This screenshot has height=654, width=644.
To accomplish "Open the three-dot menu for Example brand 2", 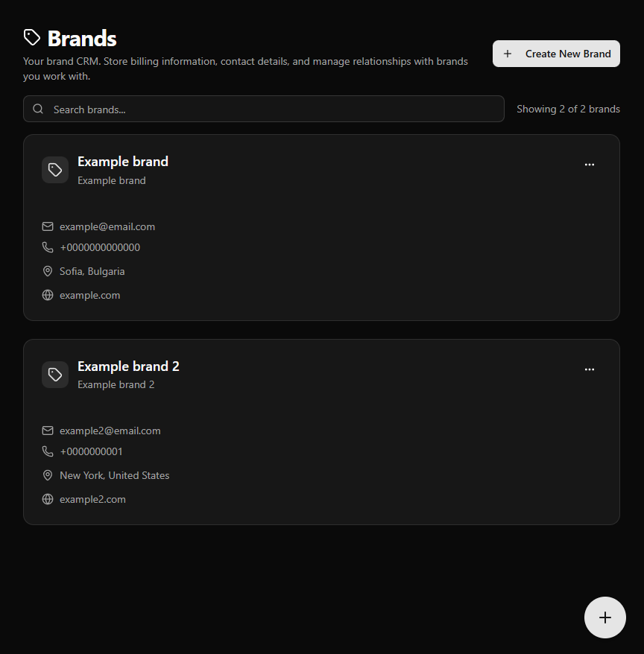I will pos(590,369).
